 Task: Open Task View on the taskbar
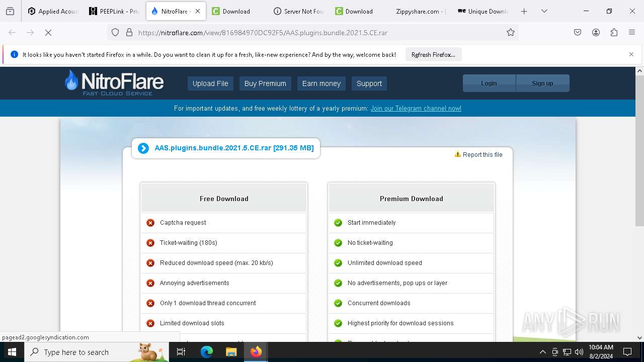(x=181, y=352)
